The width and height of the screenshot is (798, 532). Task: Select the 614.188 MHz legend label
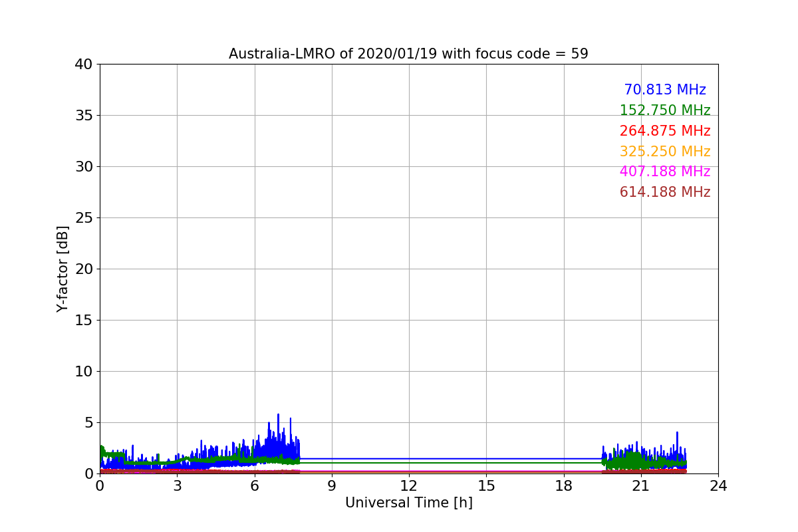point(665,192)
